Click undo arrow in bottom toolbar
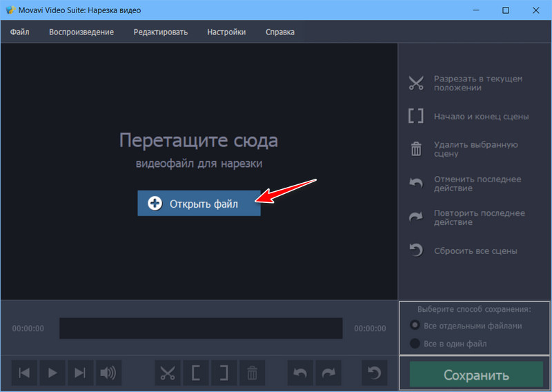This screenshot has height=392, width=552. (x=300, y=373)
